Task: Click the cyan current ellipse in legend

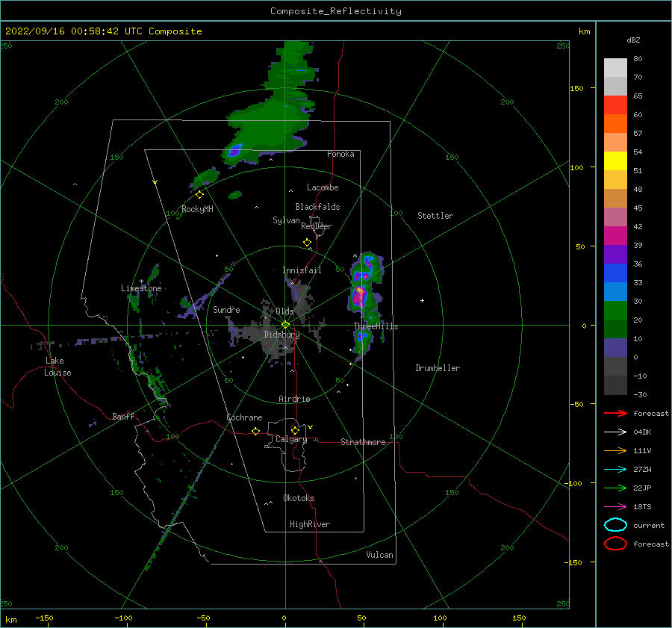Action: 615,525
